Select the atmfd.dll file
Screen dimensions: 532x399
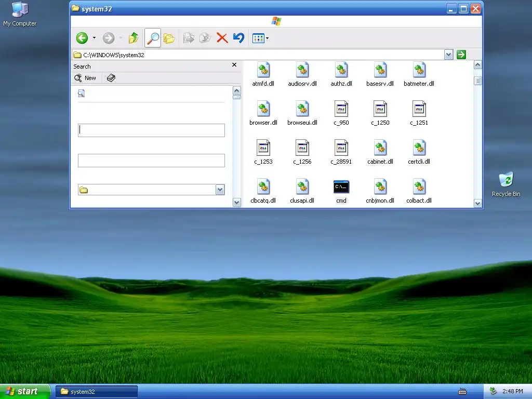pos(263,75)
